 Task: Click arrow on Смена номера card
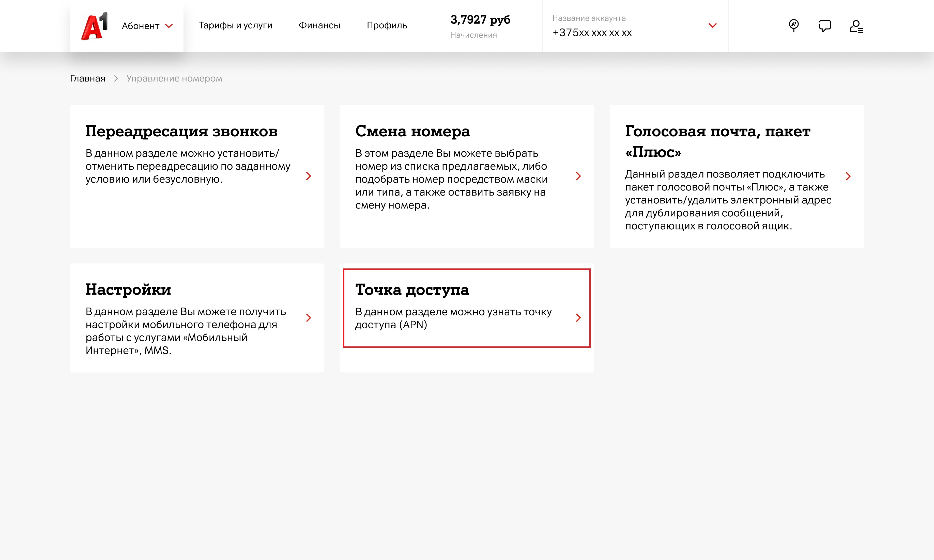point(578,176)
